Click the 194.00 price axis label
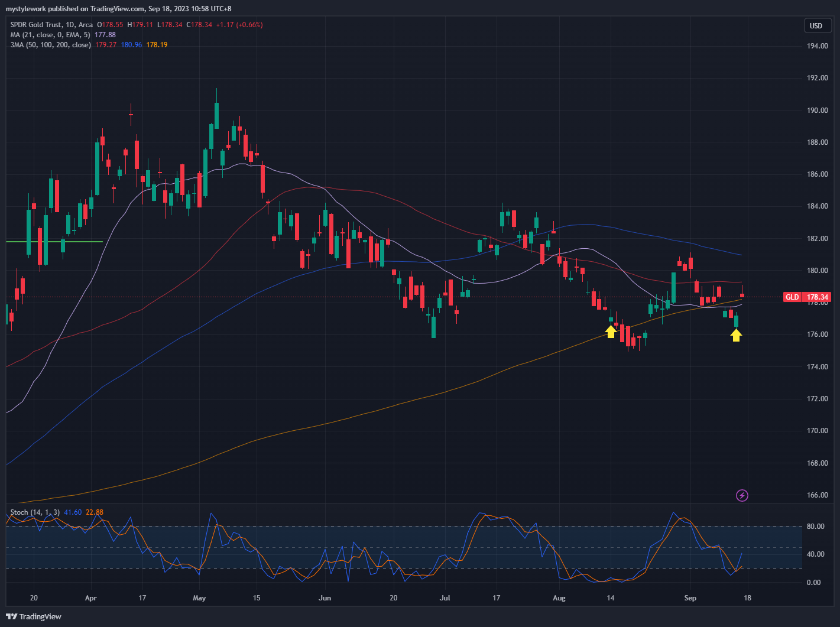Screen dimensions: 840x627 coord(817,46)
